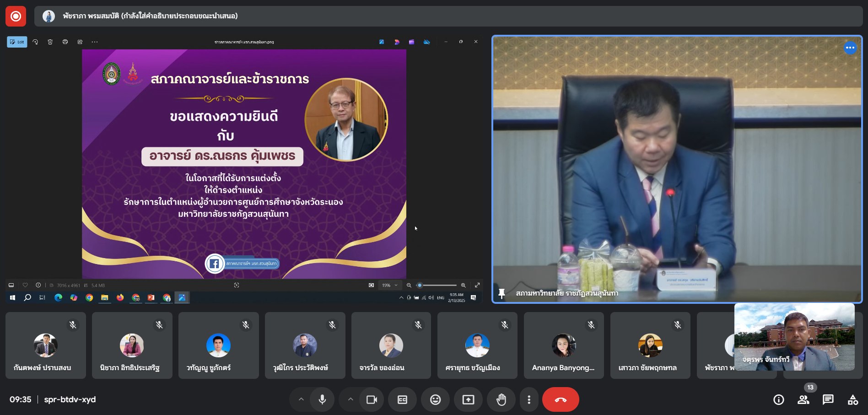Toggle the microphone on or off
The width and height of the screenshot is (868, 415).
pyautogui.click(x=322, y=399)
